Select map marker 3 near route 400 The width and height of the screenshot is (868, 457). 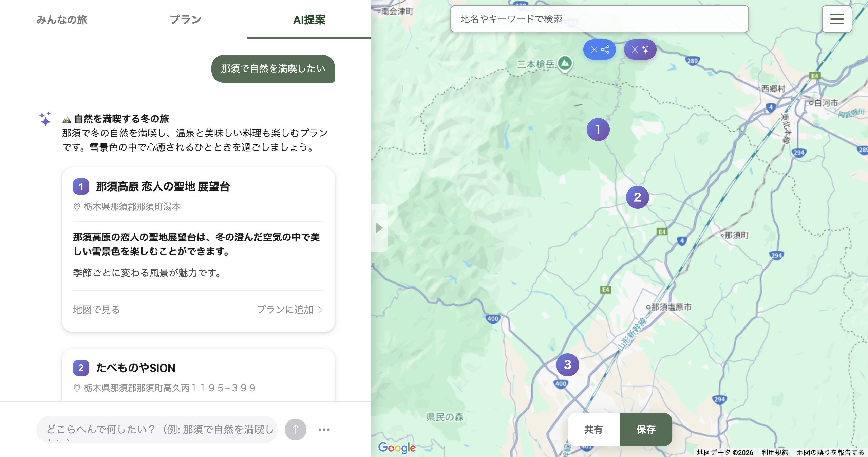(x=567, y=364)
